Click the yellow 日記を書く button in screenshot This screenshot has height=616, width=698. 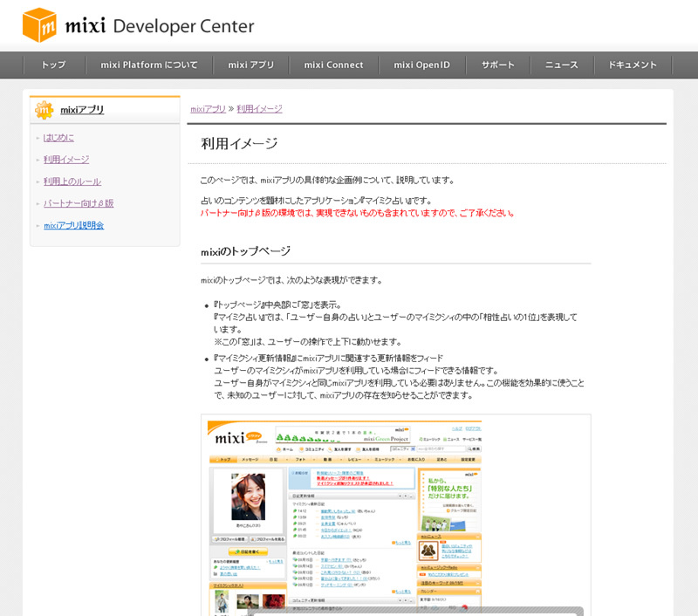248,552
